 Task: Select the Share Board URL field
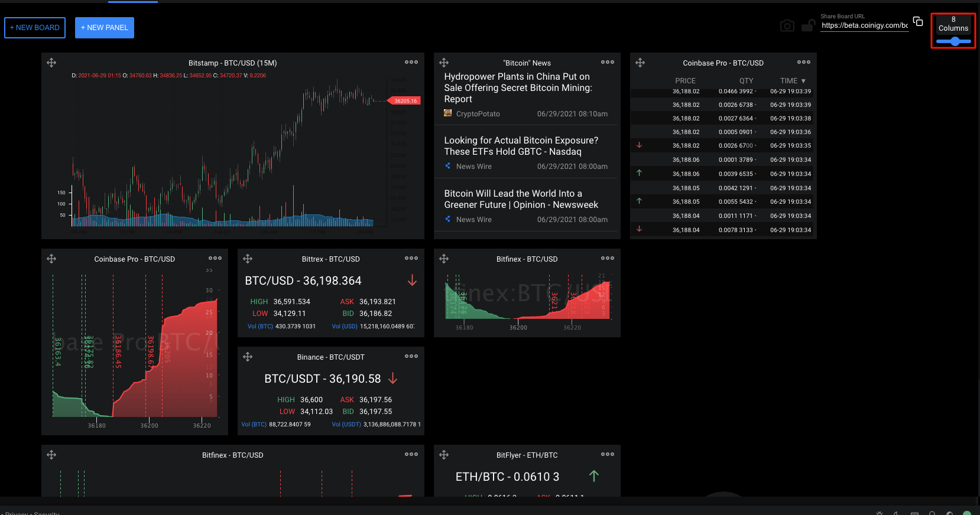pos(865,25)
